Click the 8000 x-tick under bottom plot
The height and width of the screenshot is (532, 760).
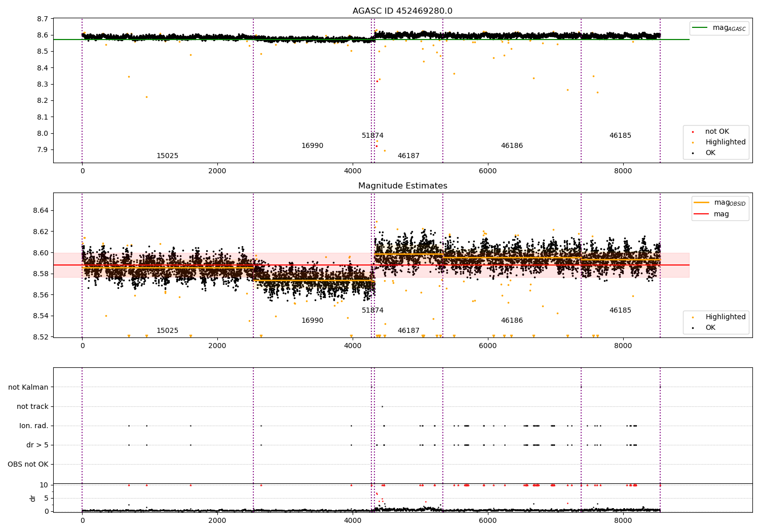(x=623, y=520)
